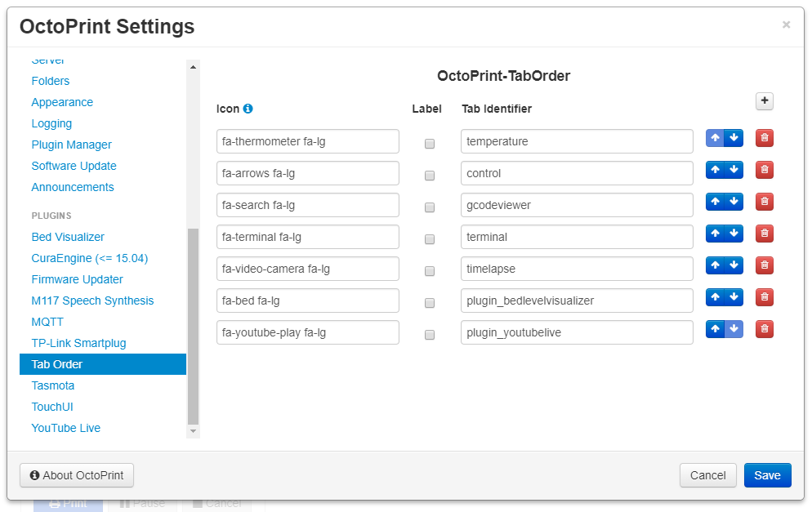Move the control tab down
Screen dimensions: 812x512
pos(734,170)
